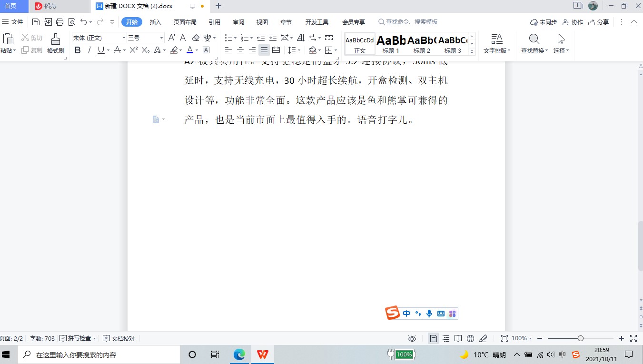Open the font name 宋体 (正文) dropdown
643x364 pixels.
(x=124, y=38)
